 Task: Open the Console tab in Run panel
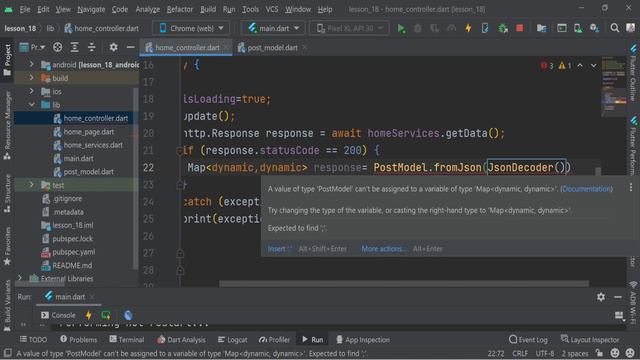pyautogui.click(x=58, y=315)
